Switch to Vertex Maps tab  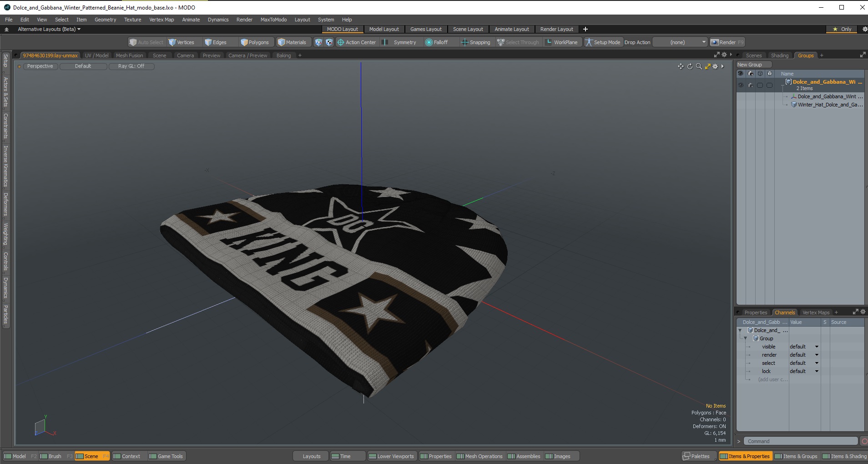click(816, 313)
